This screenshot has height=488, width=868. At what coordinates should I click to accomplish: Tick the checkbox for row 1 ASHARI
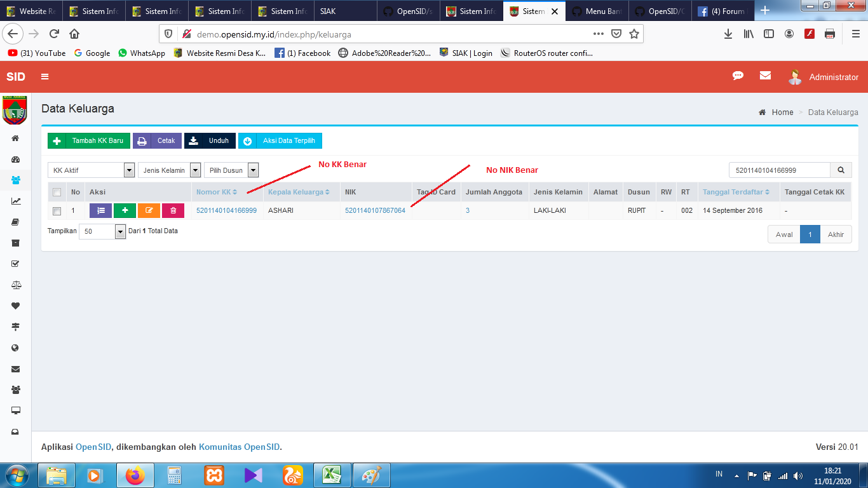57,211
